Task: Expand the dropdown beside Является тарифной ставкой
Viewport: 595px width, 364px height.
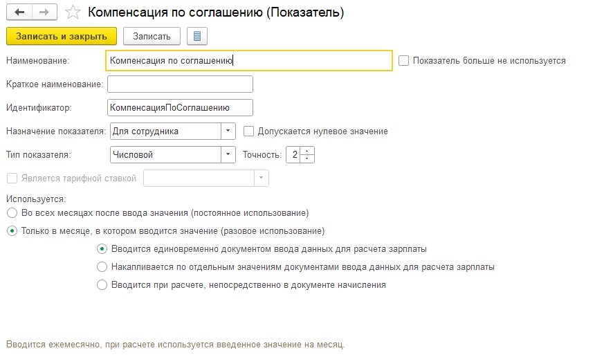Action: point(261,179)
